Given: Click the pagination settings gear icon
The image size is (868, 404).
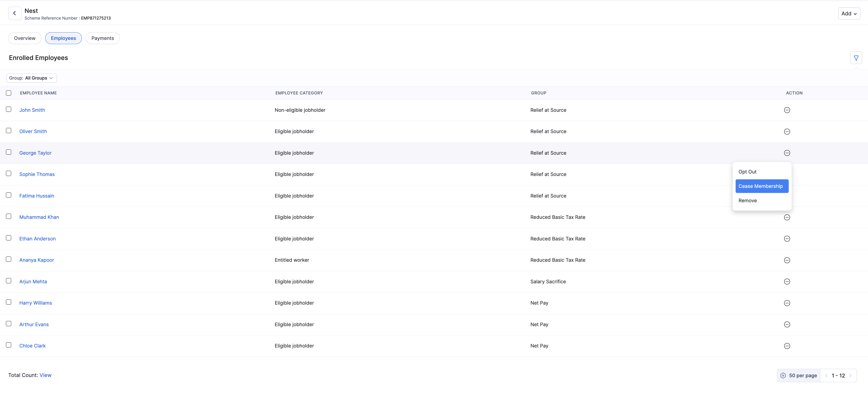Looking at the screenshot, I should coord(783,375).
